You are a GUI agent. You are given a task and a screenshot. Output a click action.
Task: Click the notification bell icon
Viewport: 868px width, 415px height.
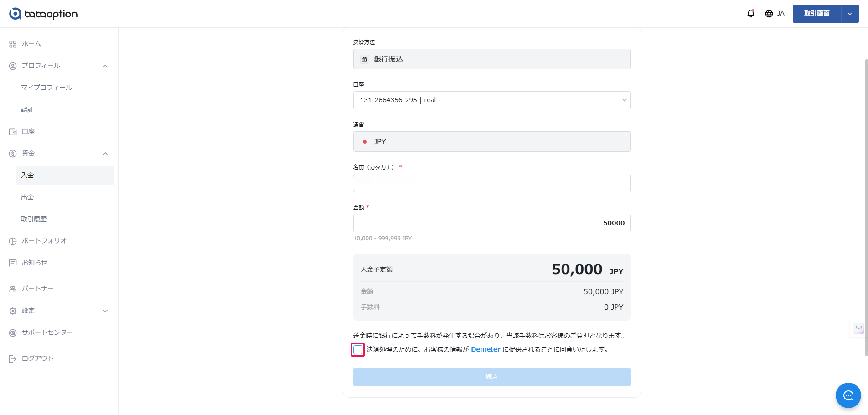pyautogui.click(x=750, y=14)
